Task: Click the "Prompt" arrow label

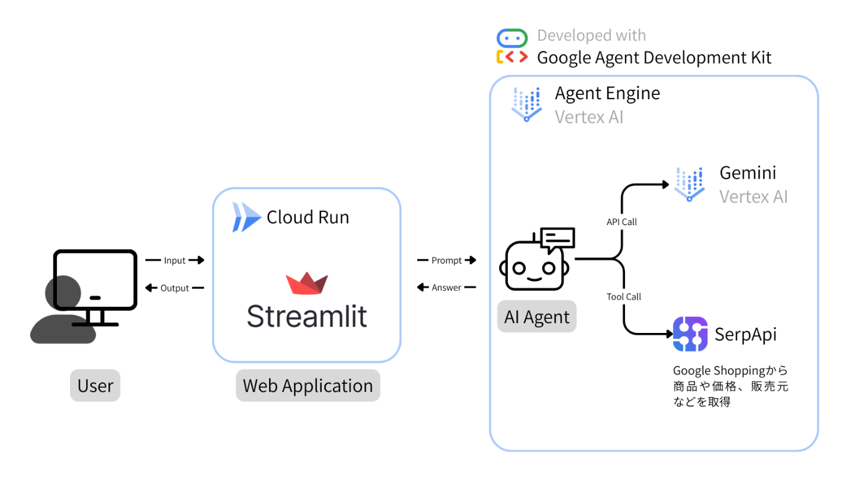Action: 447,260
